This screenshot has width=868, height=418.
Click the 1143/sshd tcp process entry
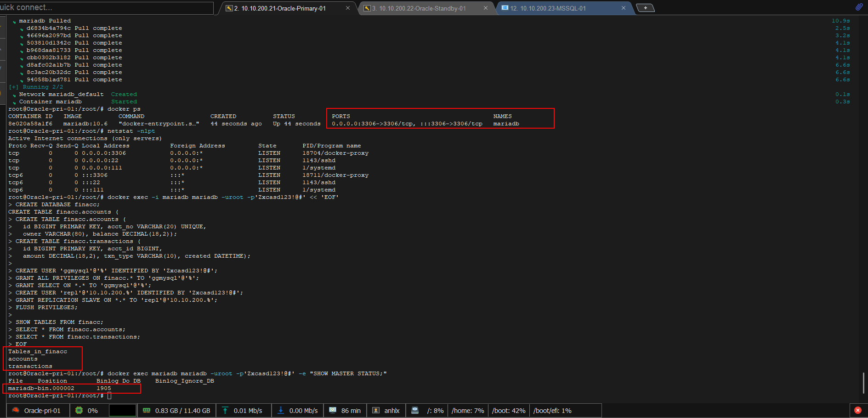click(x=319, y=160)
